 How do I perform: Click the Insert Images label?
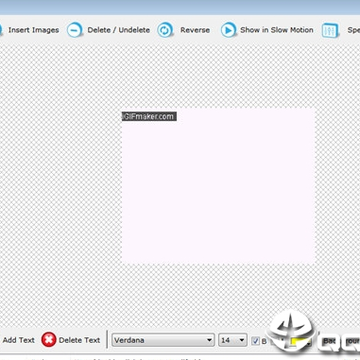click(x=34, y=30)
